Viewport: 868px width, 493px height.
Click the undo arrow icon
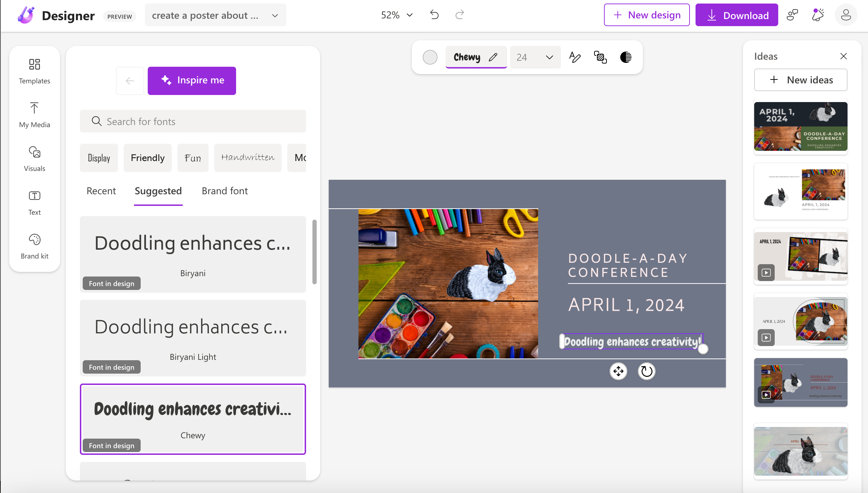point(434,15)
